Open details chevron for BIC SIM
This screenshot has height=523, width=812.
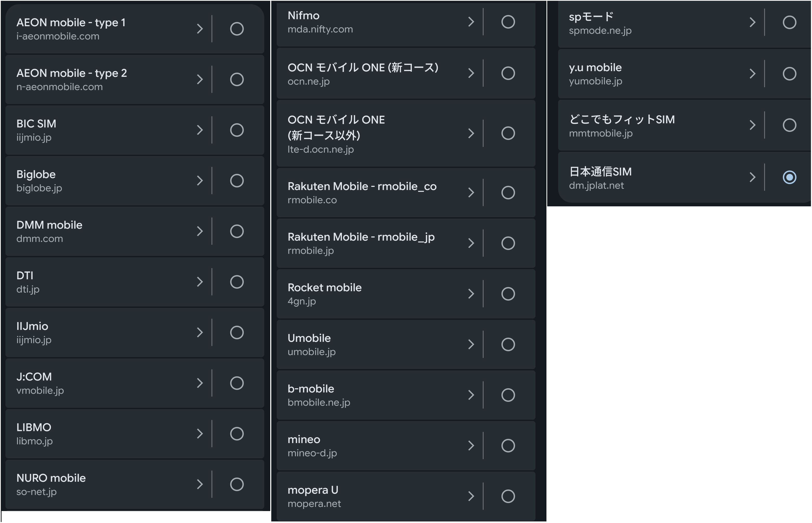click(200, 130)
